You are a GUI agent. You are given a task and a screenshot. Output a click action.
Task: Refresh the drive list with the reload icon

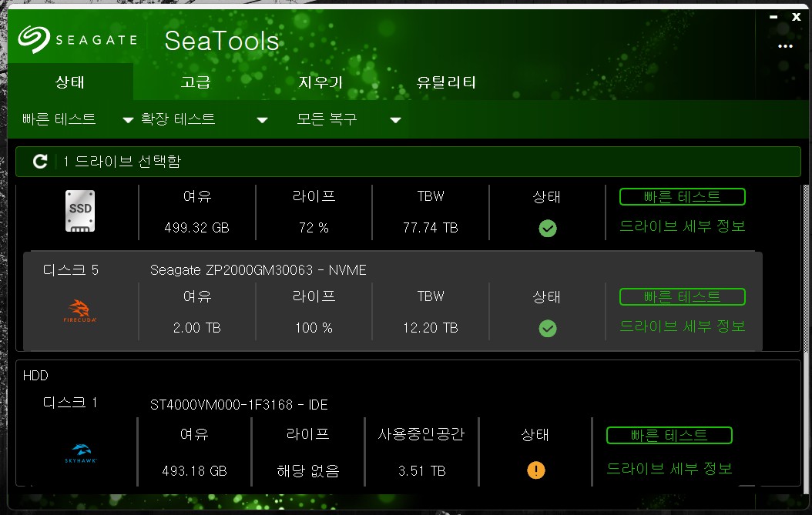[x=40, y=162]
